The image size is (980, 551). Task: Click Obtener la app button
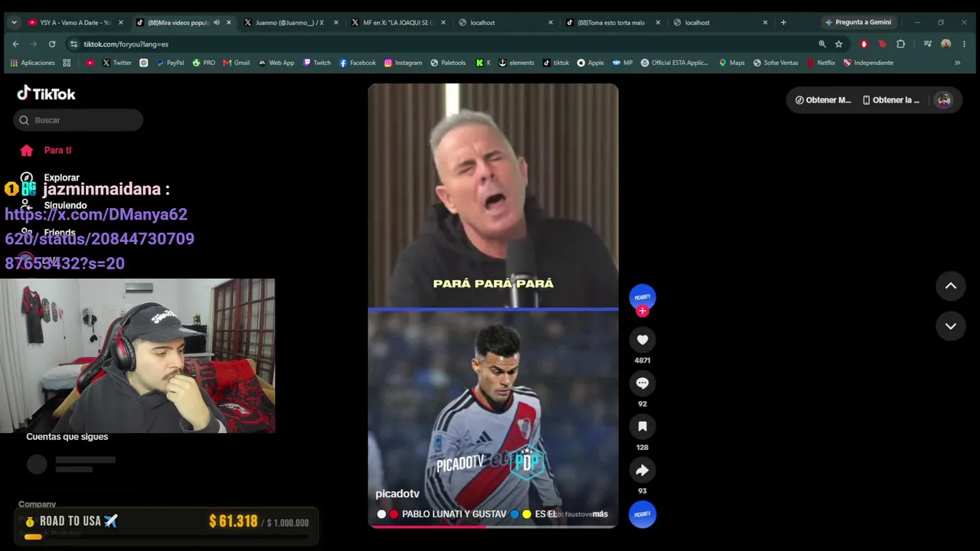point(891,100)
